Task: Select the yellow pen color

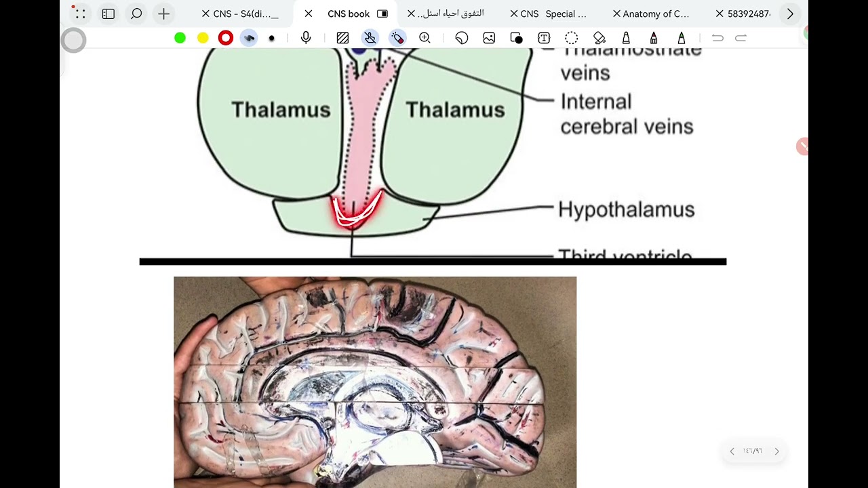Action: 203,38
